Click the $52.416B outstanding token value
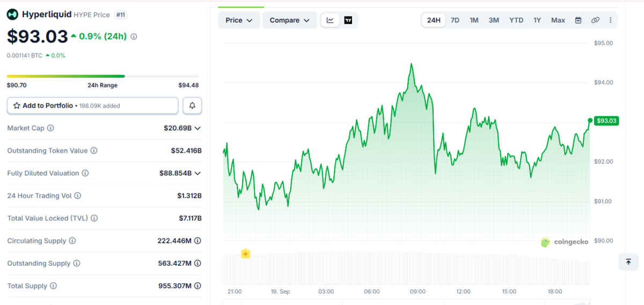Screen dimensions: 644x305 tap(186, 151)
